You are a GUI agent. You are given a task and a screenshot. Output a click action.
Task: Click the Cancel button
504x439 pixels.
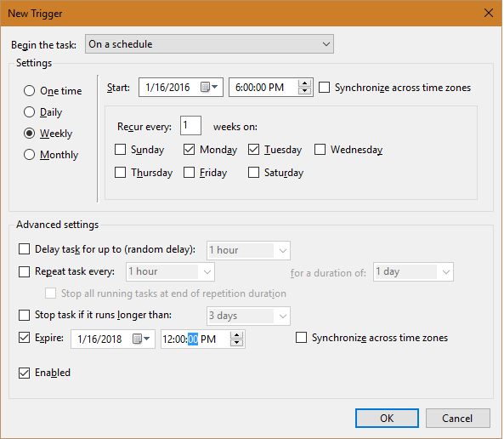pyautogui.click(x=458, y=418)
